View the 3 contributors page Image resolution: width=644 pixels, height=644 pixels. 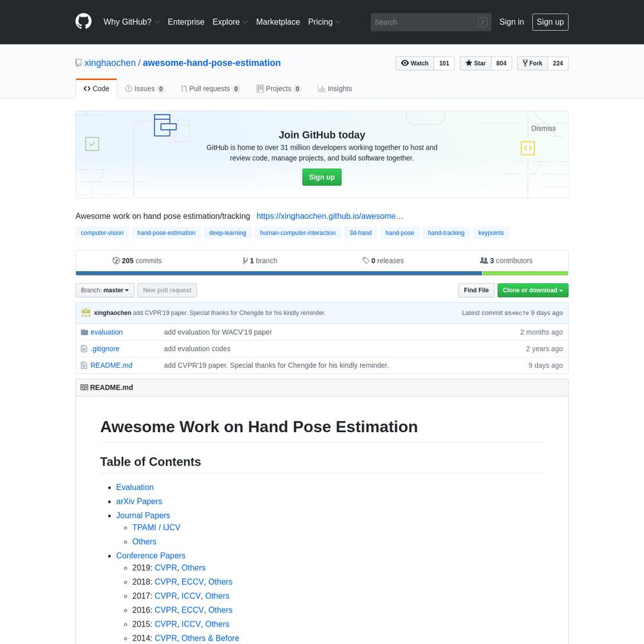(x=506, y=261)
